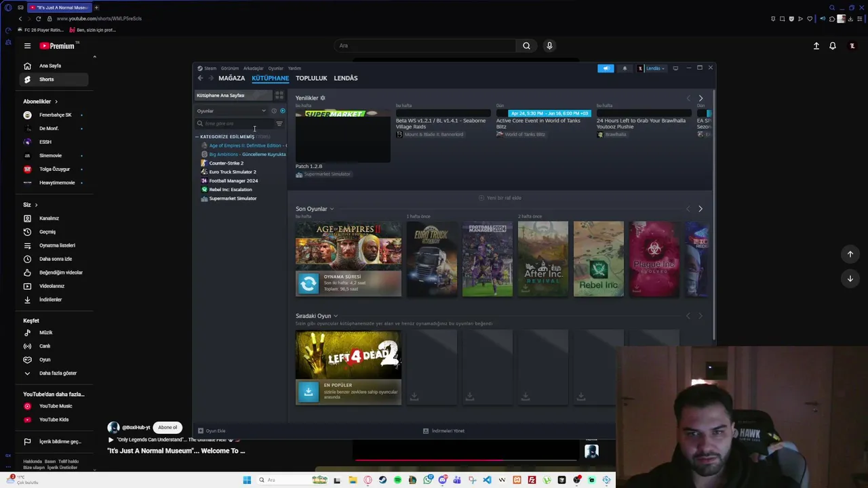
Task: Click Yeni bir raf ekle
Action: 500,198
